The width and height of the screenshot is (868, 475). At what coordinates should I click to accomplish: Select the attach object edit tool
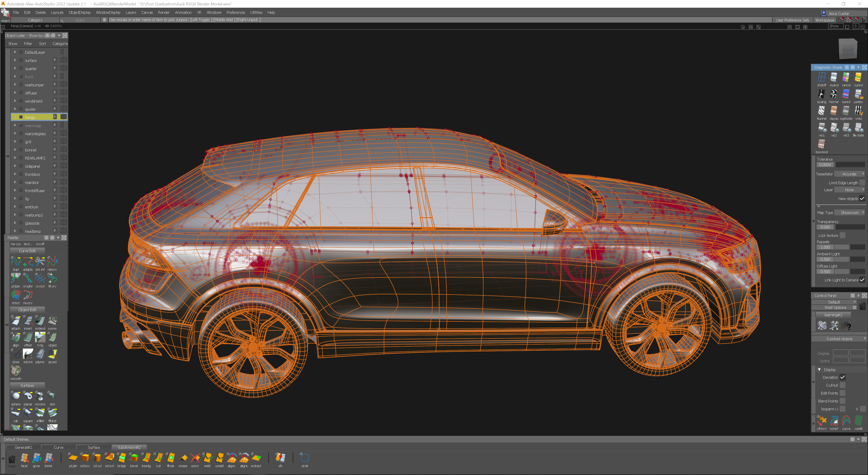(x=16, y=320)
